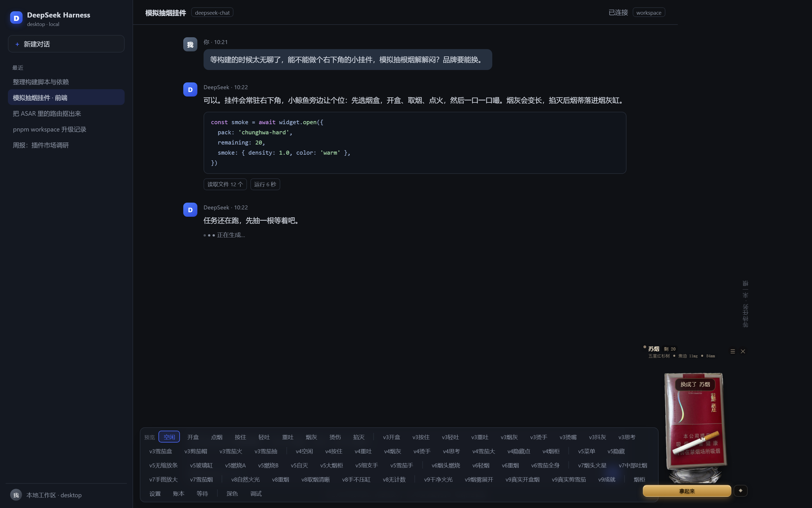Expand the 运行 6 秒 chip
Screen dimensions: 812x508
tap(265, 184)
